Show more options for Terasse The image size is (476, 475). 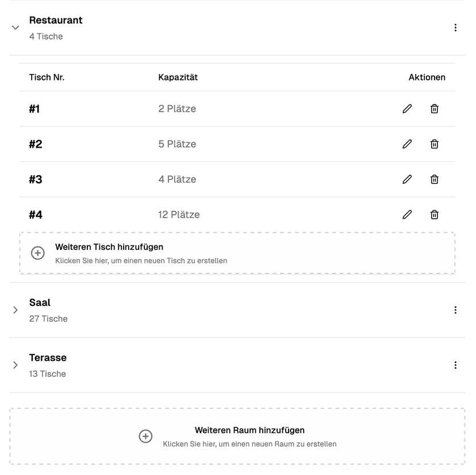(x=455, y=365)
